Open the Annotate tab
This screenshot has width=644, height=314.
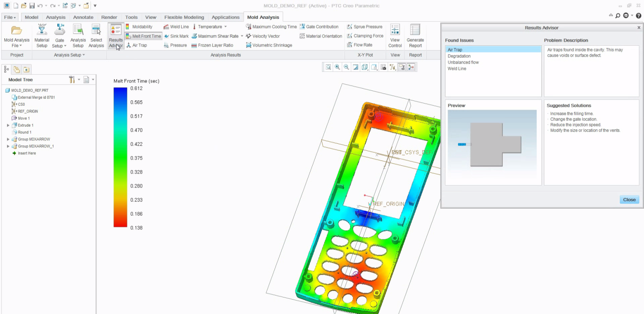(83, 17)
